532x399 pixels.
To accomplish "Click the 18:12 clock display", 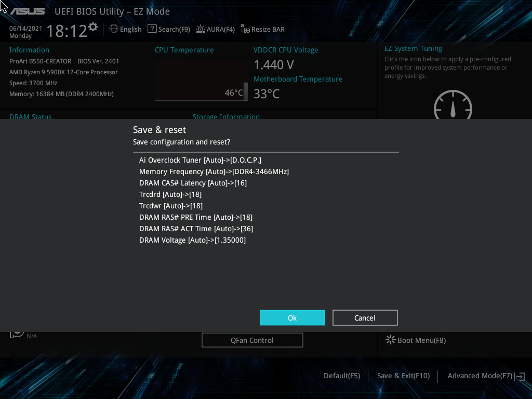I will [x=67, y=31].
